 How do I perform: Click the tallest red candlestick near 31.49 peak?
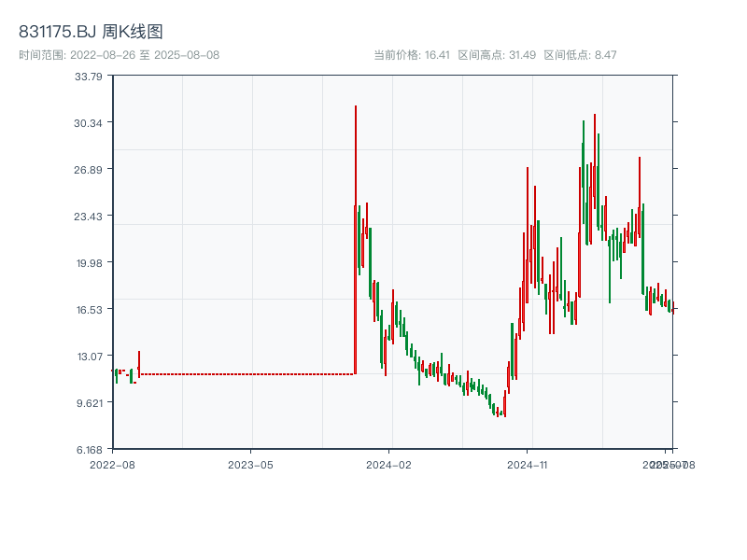tap(355, 140)
